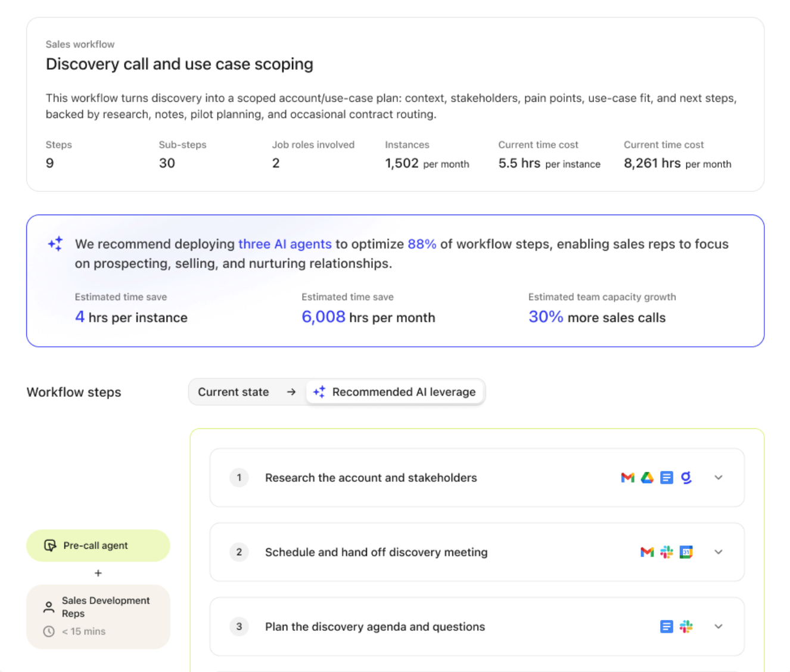The width and height of the screenshot is (790, 672).
Task: Click the Google Docs icon in the Research step
Action: click(667, 478)
